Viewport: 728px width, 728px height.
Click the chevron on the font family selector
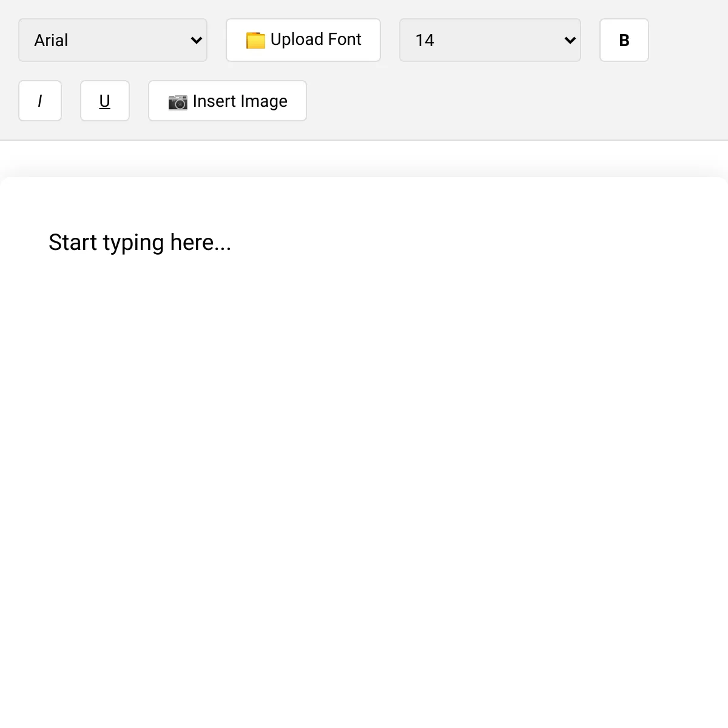pyautogui.click(x=195, y=40)
